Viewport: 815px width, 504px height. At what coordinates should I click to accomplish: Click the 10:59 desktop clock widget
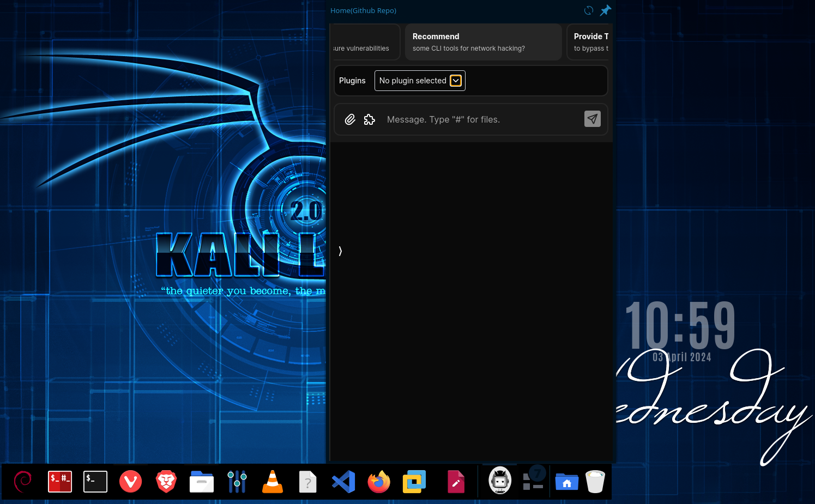pyautogui.click(x=680, y=325)
